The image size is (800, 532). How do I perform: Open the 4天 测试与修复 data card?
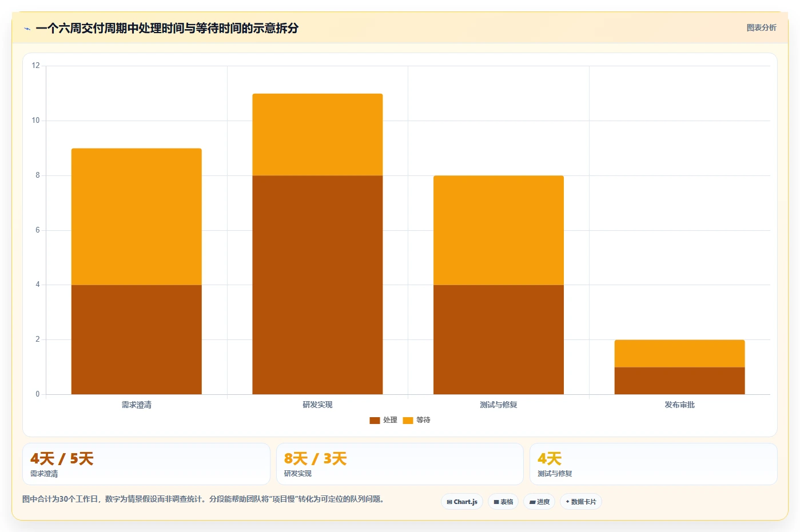(x=654, y=464)
